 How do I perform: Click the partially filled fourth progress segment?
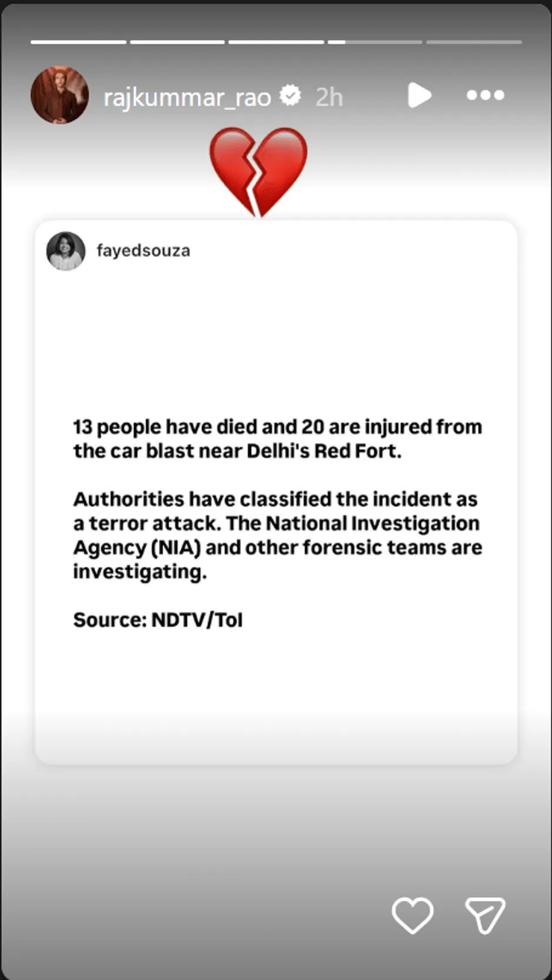coord(375,42)
